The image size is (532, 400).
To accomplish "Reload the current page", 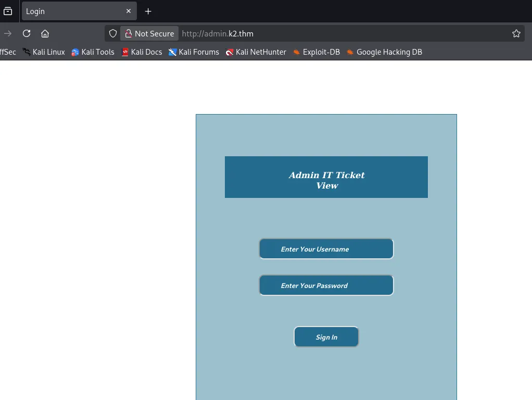I will click(27, 33).
